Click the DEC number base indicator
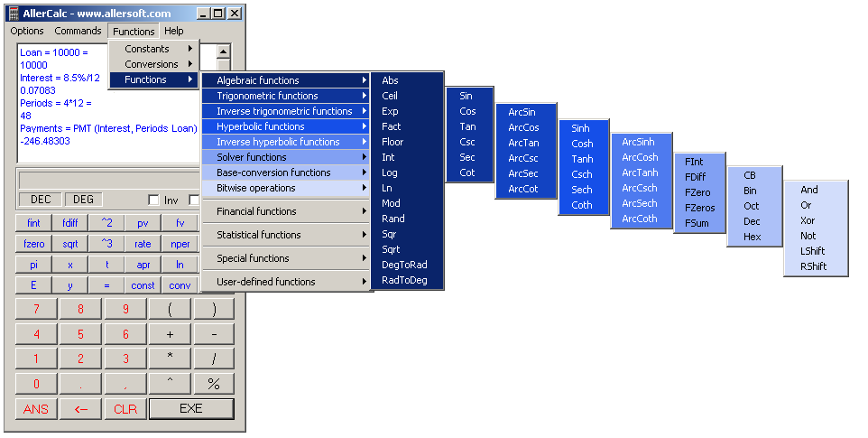The width and height of the screenshot is (868, 438). click(x=41, y=200)
